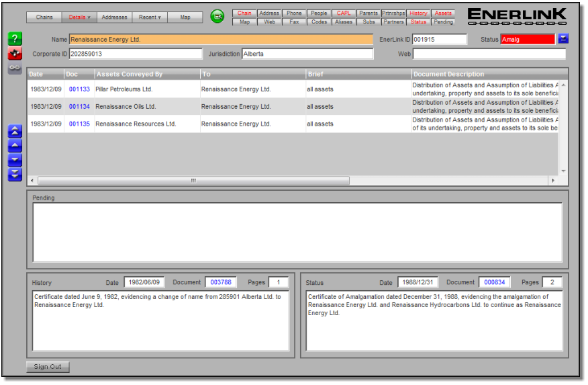Click the horizontal scrollbar left arrow
The height and width of the screenshot is (385, 588).
pyautogui.click(x=32, y=181)
